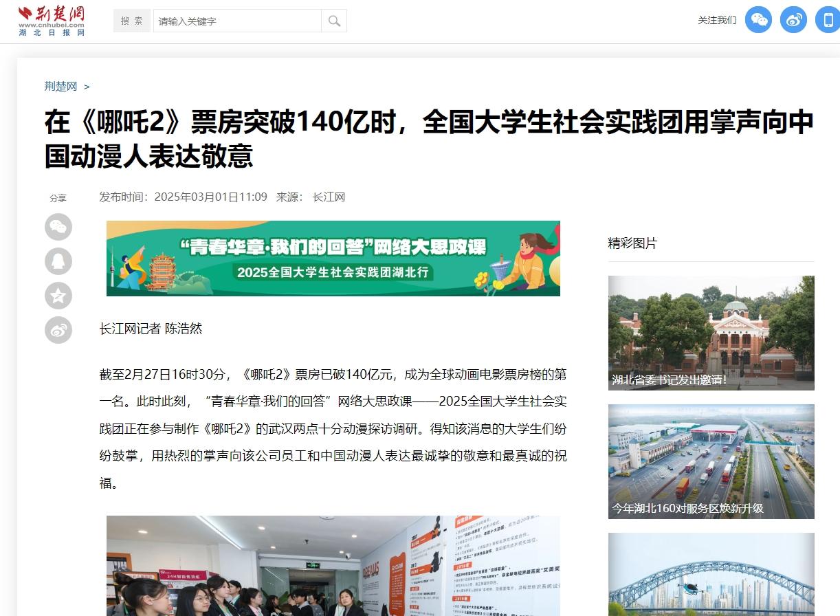Click the 青春华章 campaign banner
This screenshot has width=840, height=616.
click(333, 258)
